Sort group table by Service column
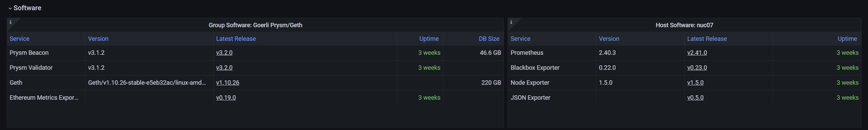The width and height of the screenshot is (868, 130). (x=19, y=39)
